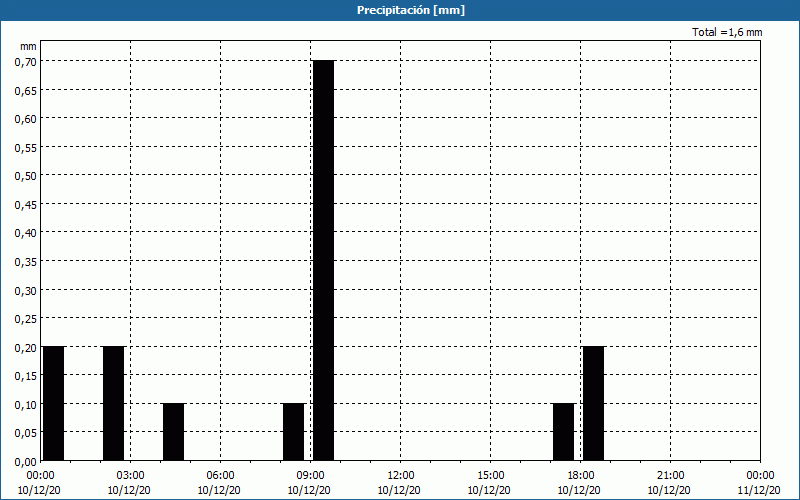Select the 15:00 time label
The width and height of the screenshot is (800, 500).
click(x=491, y=476)
